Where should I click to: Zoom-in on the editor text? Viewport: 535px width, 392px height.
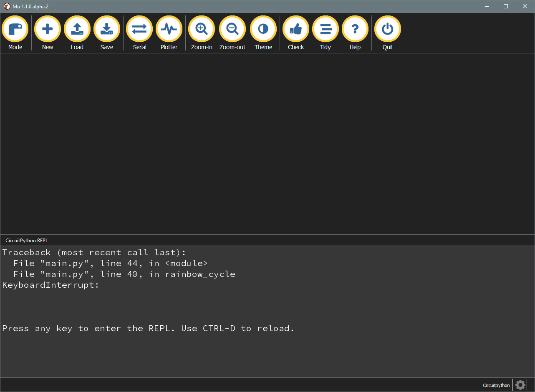(x=202, y=33)
